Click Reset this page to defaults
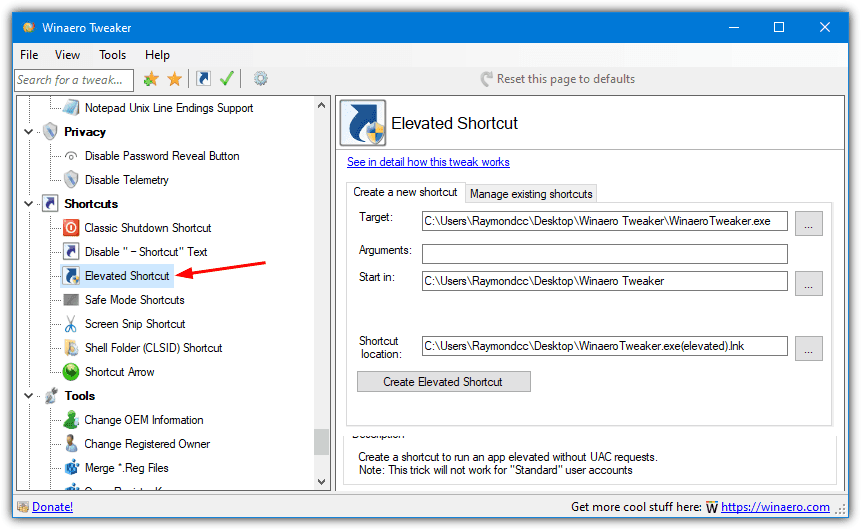 pyautogui.click(x=558, y=79)
